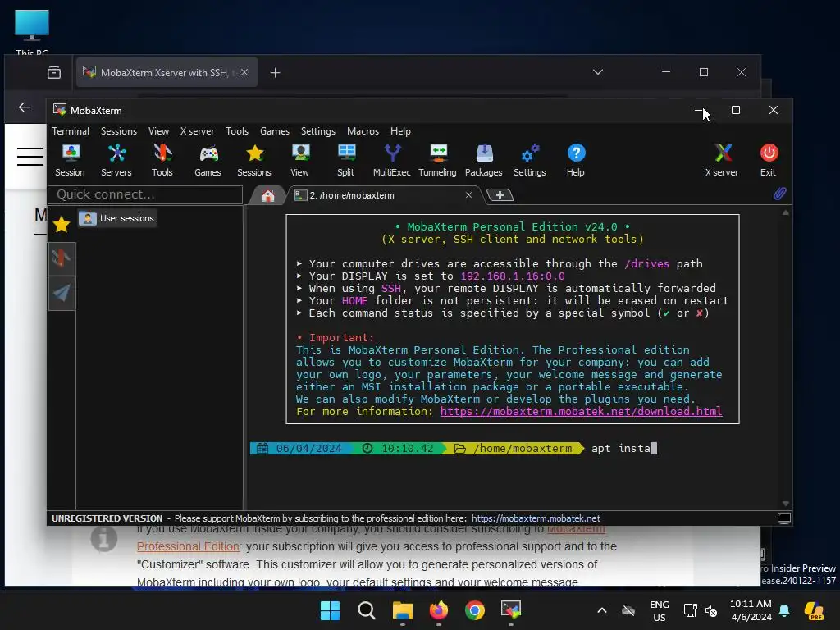Click the paperclip attachment icon

[779, 194]
